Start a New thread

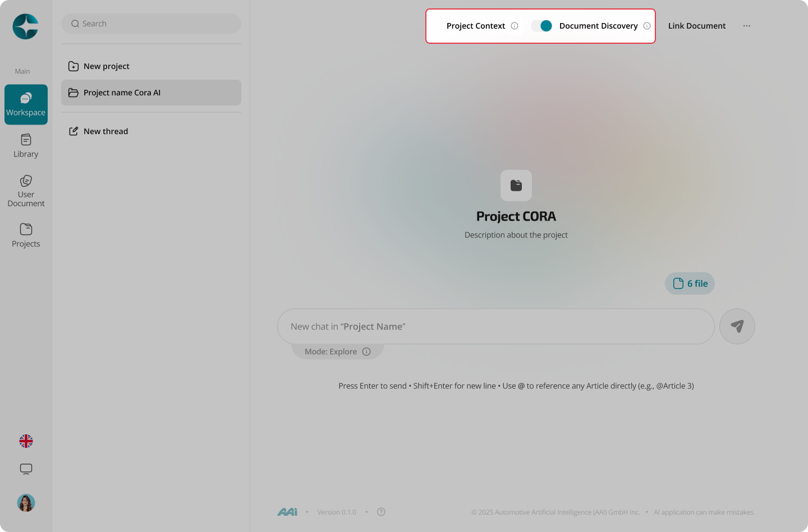tap(151, 131)
